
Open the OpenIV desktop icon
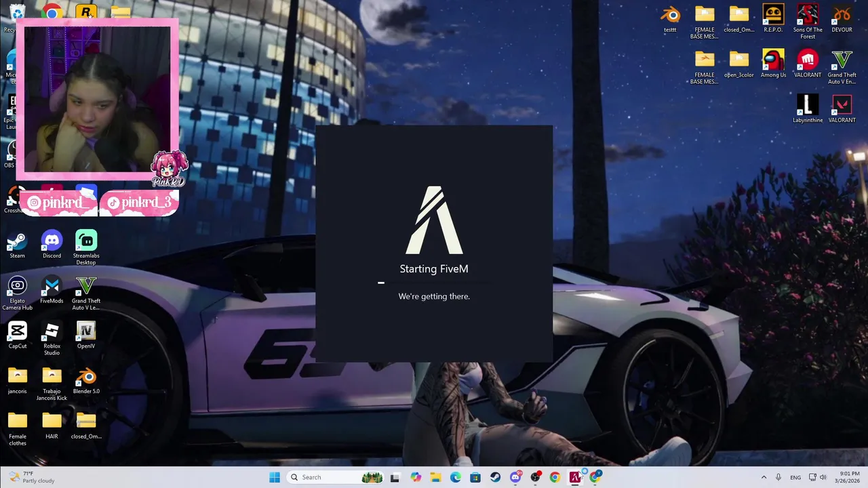click(x=86, y=335)
